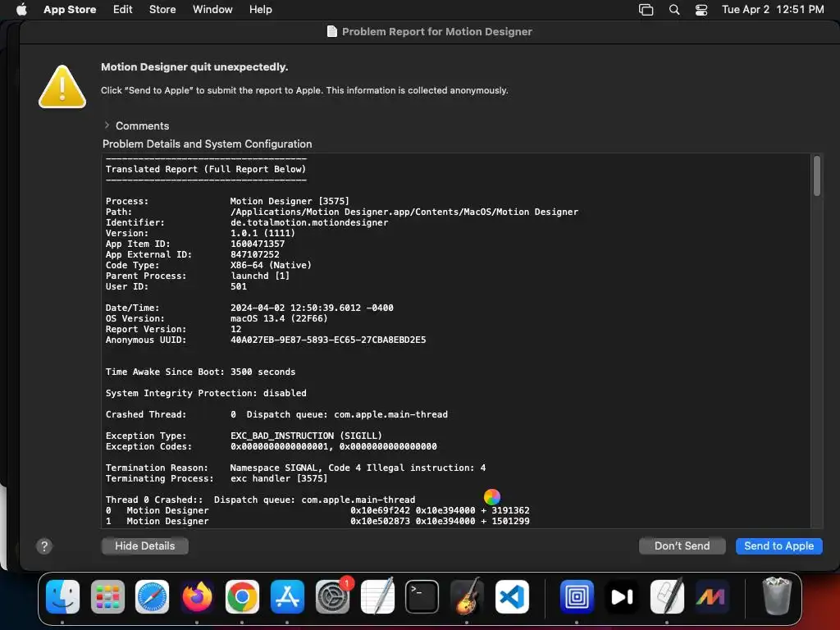Click the Stage Manager menu bar icon
840x630 pixels.
pyautogui.click(x=646, y=10)
